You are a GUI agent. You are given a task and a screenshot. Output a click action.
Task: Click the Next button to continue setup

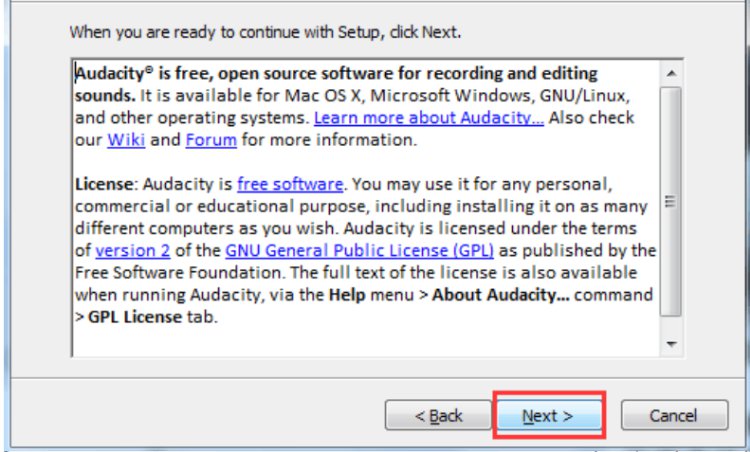click(549, 415)
